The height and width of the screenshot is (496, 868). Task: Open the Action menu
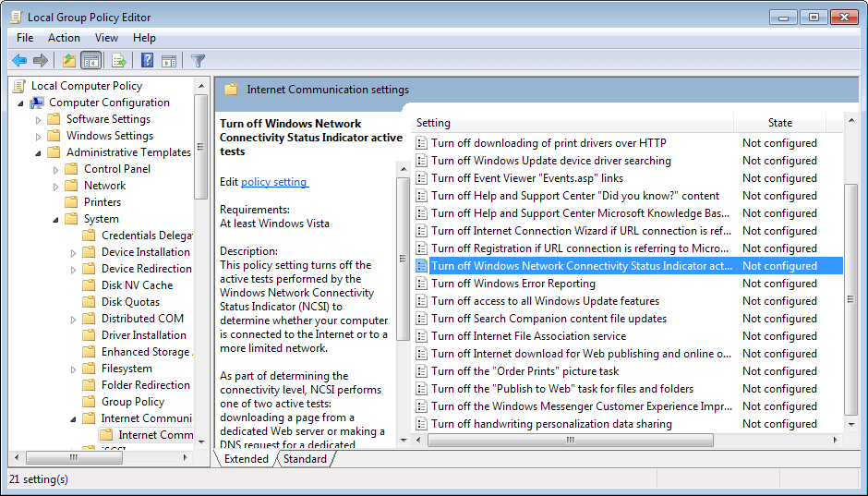(x=64, y=38)
